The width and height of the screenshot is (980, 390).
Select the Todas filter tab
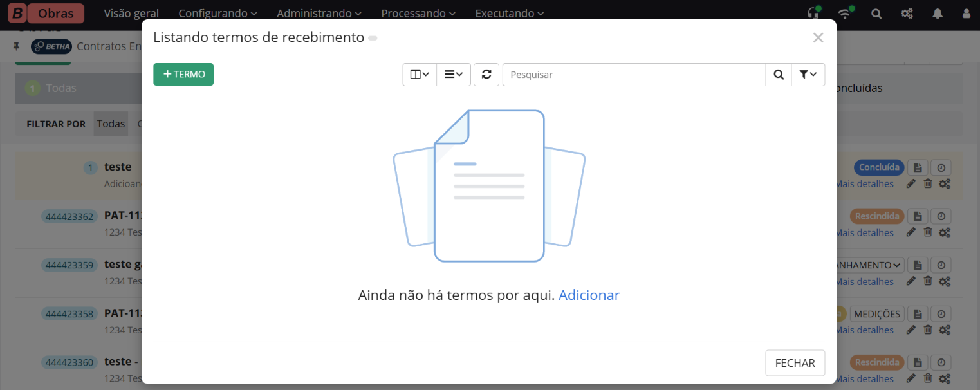111,124
